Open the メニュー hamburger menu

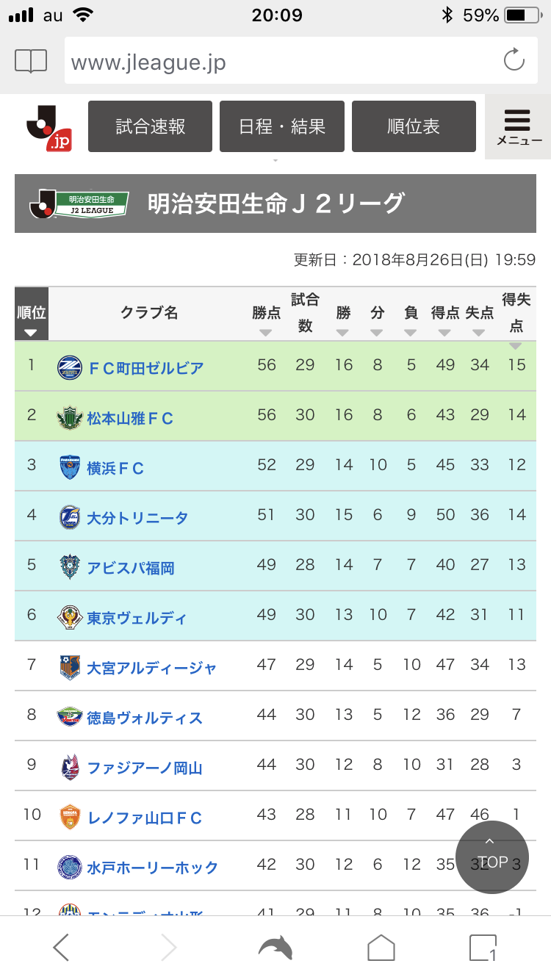518,127
